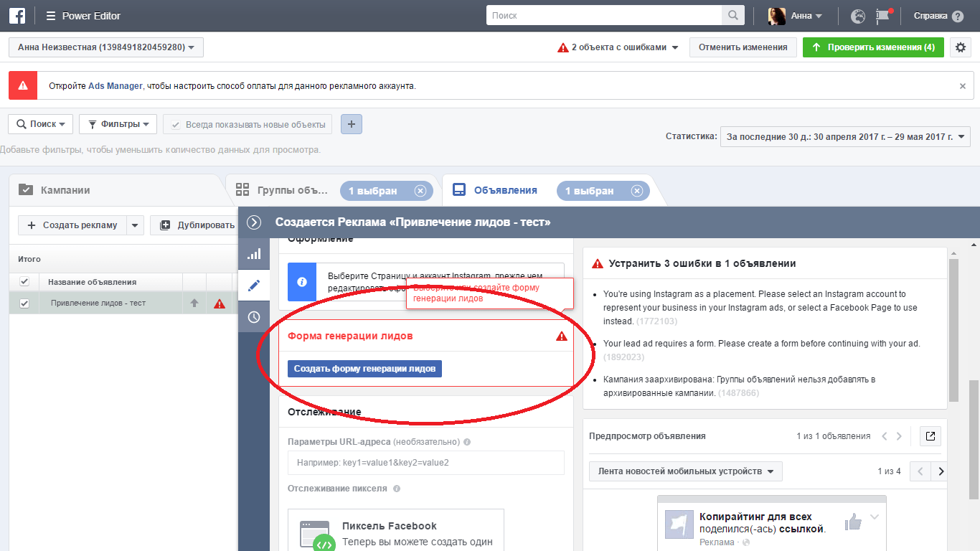Toggle Всегда показывать новые объекты checkbox
This screenshot has width=980, height=551.
176,125
